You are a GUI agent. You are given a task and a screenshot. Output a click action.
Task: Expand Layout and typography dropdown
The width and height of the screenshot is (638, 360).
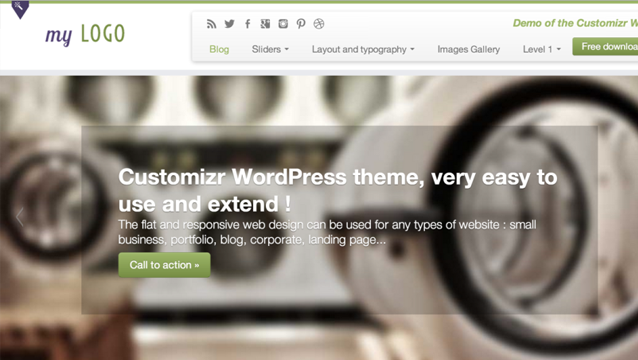pyautogui.click(x=363, y=49)
